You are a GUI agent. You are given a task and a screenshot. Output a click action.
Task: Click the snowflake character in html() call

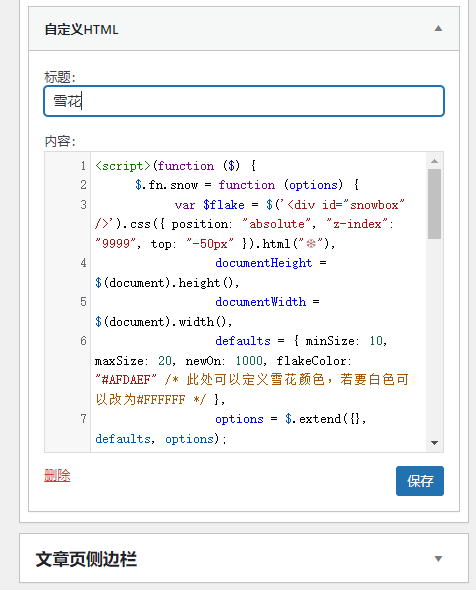[x=311, y=244]
